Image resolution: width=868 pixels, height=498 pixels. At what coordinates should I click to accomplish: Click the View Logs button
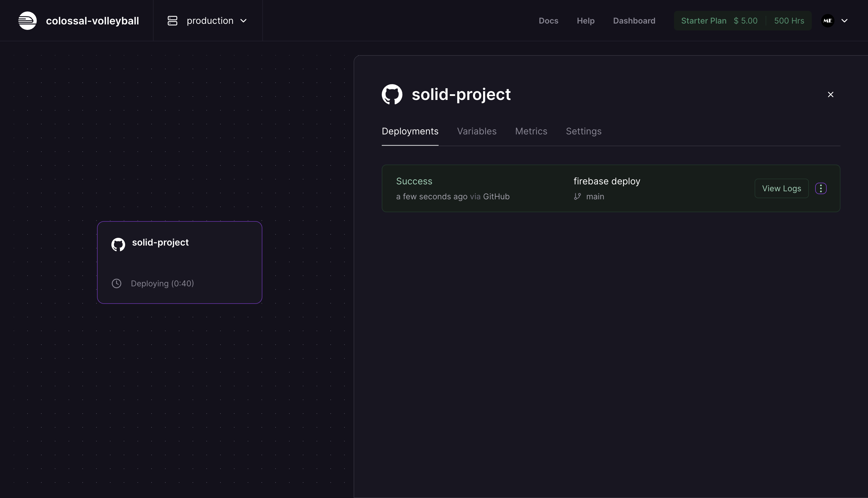point(781,188)
